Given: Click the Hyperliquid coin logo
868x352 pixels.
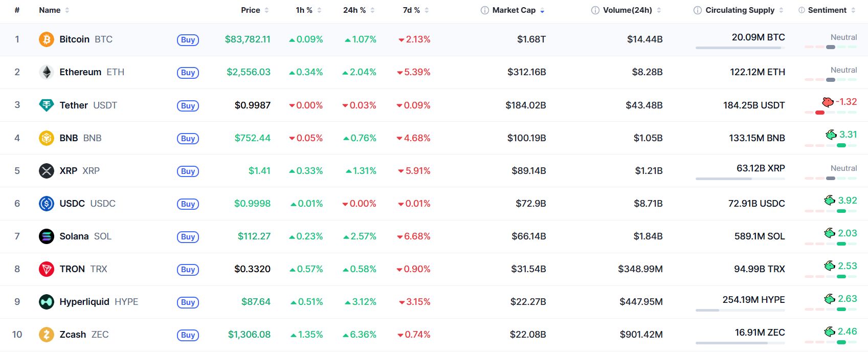Looking at the screenshot, I should pos(47,301).
